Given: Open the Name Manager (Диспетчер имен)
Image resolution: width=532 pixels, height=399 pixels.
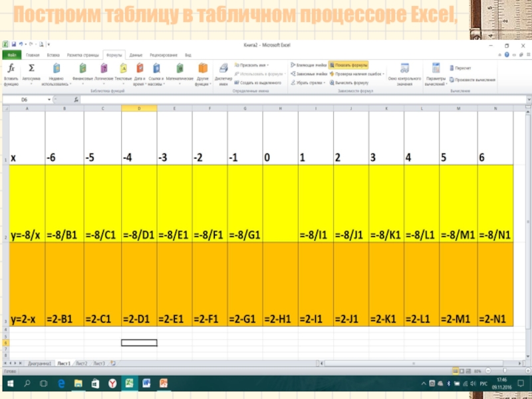Looking at the screenshot, I should [x=223, y=72].
